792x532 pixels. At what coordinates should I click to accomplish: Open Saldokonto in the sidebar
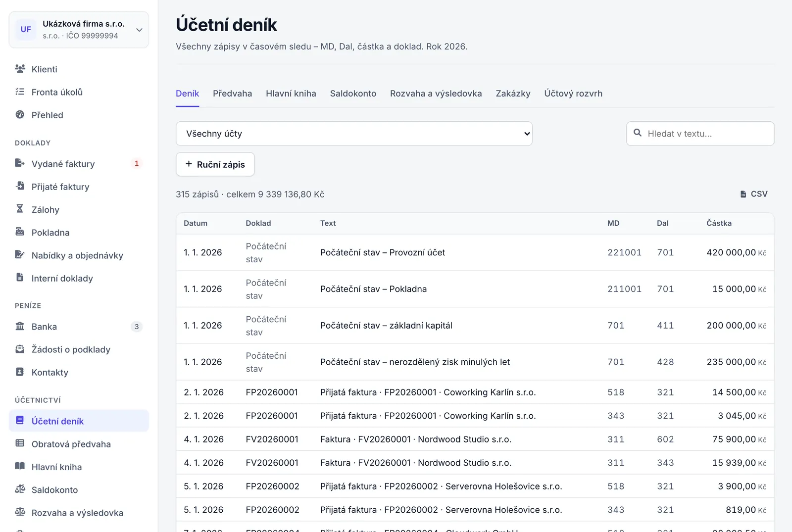(x=79, y=490)
